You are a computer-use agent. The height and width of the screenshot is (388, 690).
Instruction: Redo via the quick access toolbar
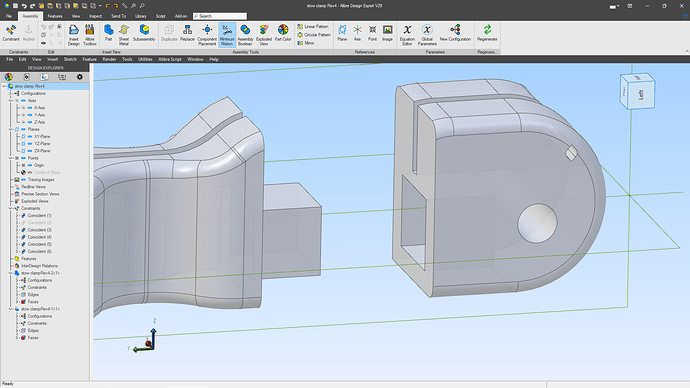(x=32, y=6)
